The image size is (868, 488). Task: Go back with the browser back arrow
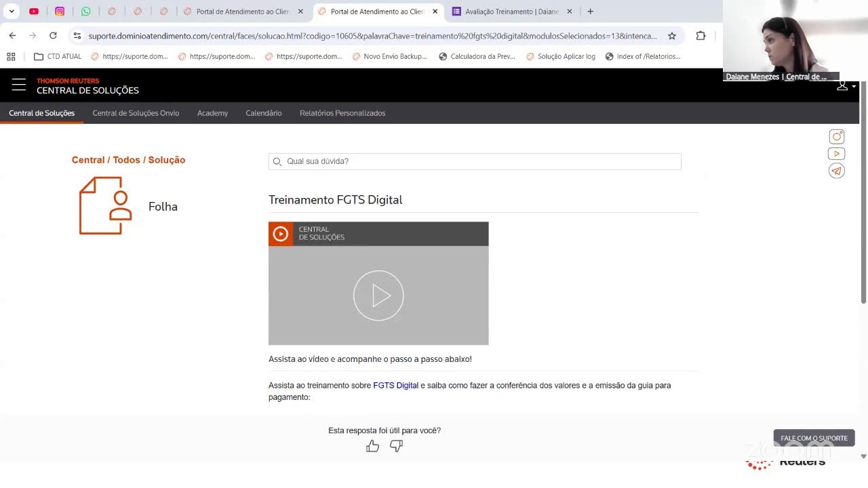tap(12, 36)
